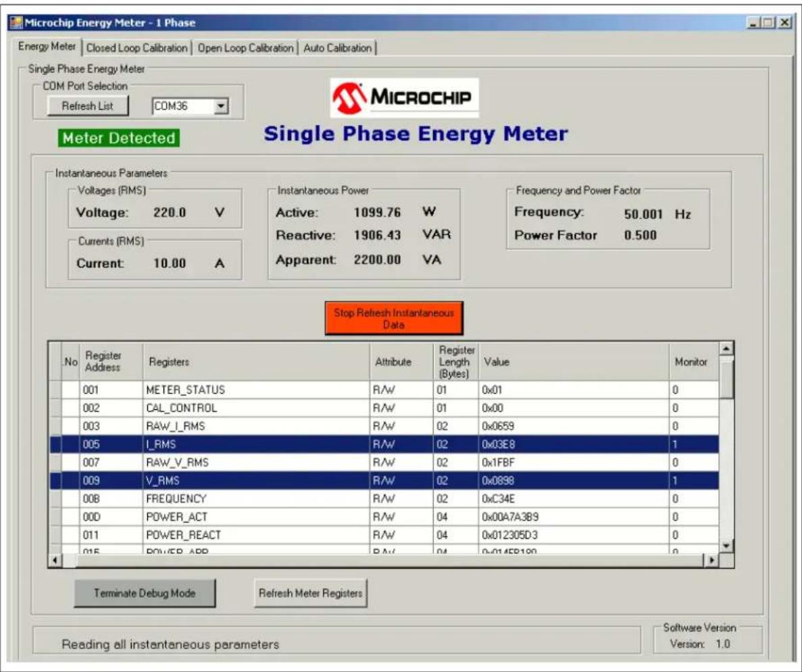The image size is (802, 672).
Task: Click the value 0x012305D3 cell
Action: point(574,535)
